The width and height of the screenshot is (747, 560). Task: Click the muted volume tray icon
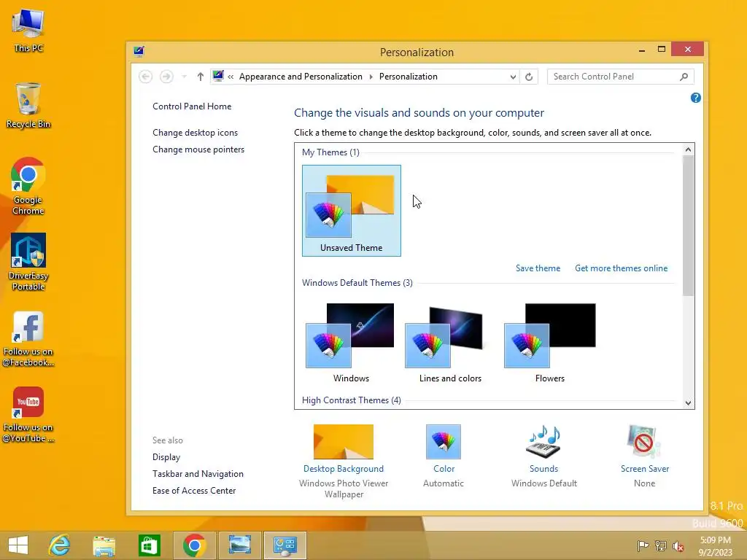point(678,545)
